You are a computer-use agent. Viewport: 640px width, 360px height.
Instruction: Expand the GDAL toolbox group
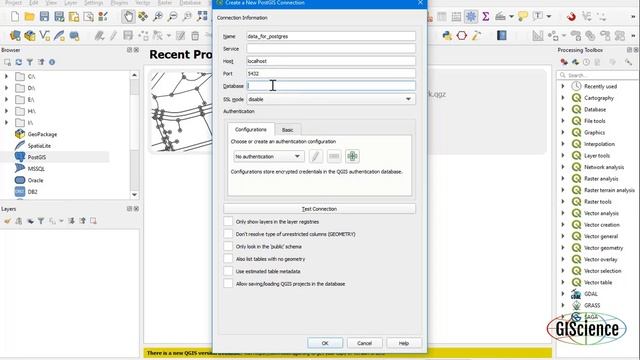[x=563, y=294]
